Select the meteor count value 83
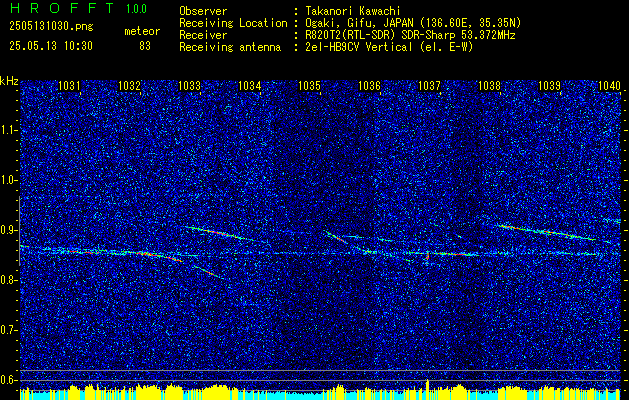629x400 pixels. [145, 46]
